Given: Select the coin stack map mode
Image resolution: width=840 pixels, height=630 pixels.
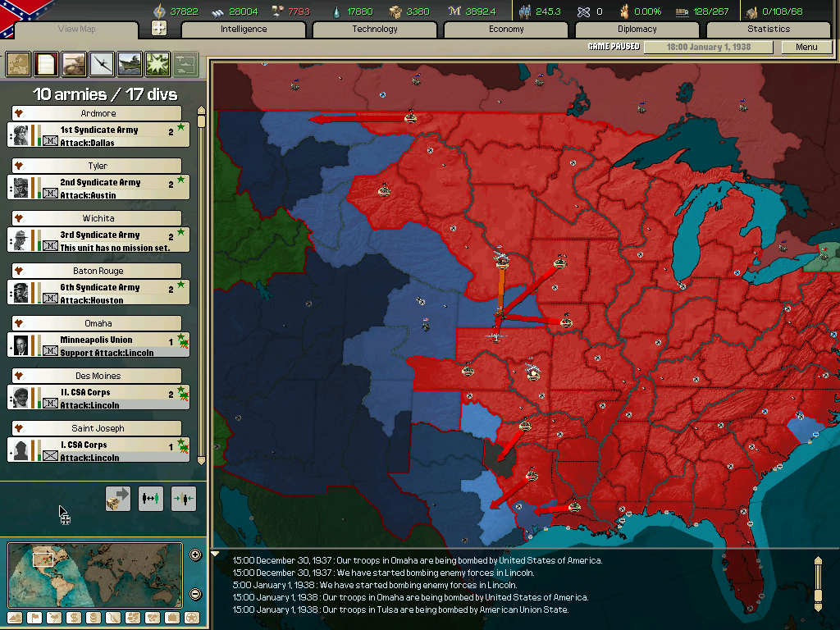Looking at the screenshot, I should [94, 618].
